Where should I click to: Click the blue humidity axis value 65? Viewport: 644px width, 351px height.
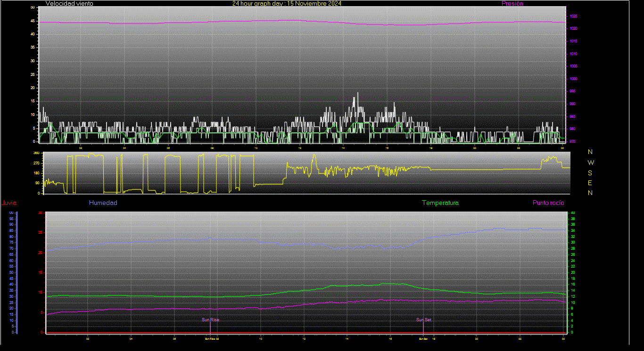pos(11,254)
